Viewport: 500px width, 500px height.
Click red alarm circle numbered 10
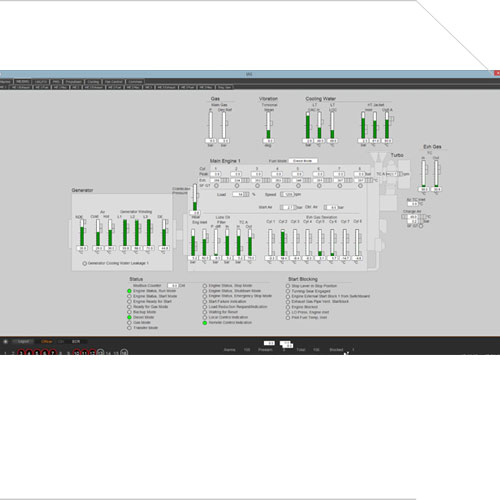77,353
